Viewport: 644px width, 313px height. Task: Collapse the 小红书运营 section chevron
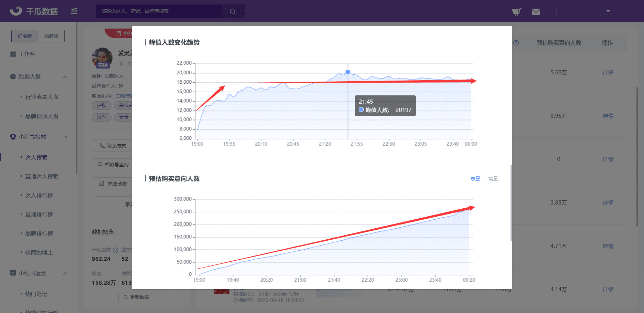pyautogui.click(x=65, y=273)
